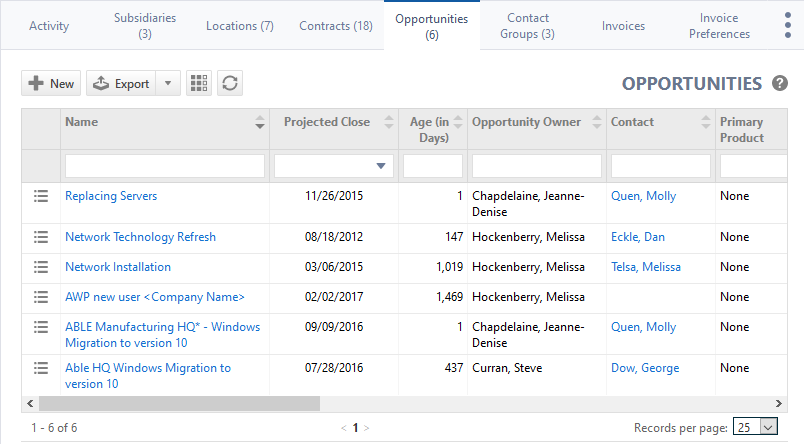Open the vertical three-dot more tabs menu
Screen dimensions: 804x444
coord(788,25)
